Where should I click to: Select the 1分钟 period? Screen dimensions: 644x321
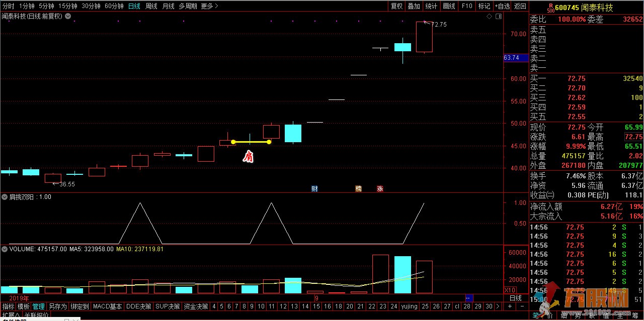tap(27, 6)
